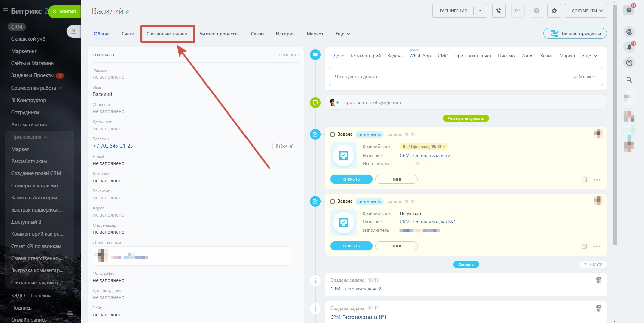Viewport: 644px width, 323px height.
Task: Open the Bitrix24 circular icon in right bar
Action: pyautogui.click(x=629, y=32)
